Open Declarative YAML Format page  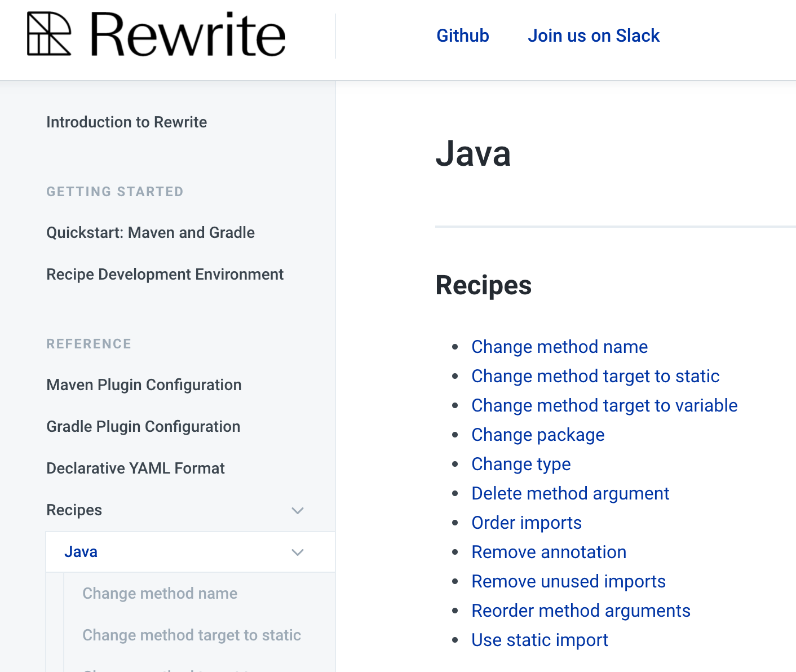pos(135,468)
